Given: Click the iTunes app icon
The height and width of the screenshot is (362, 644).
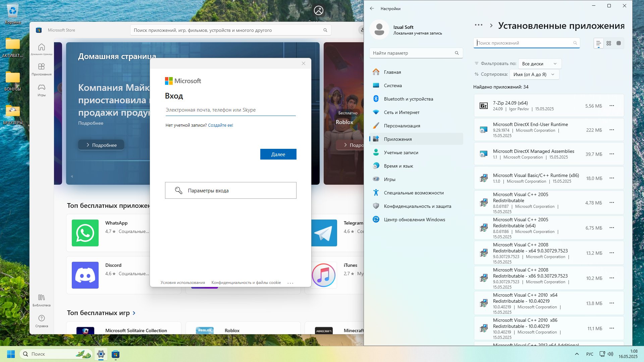Looking at the screenshot, I should (324, 275).
